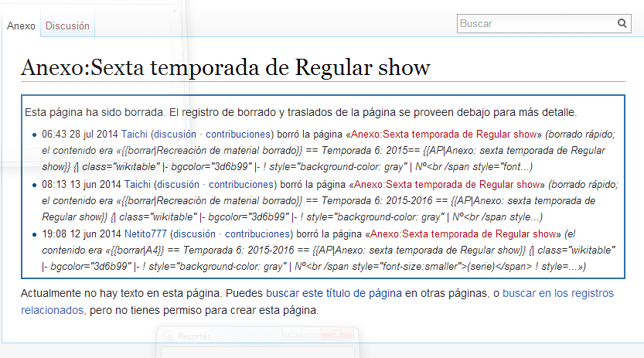Open the Anexo tab

coord(21,26)
